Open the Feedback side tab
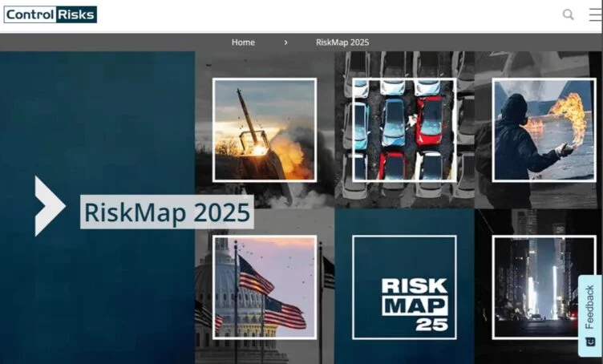Screen dimensions: 603x364 pyautogui.click(x=590, y=316)
